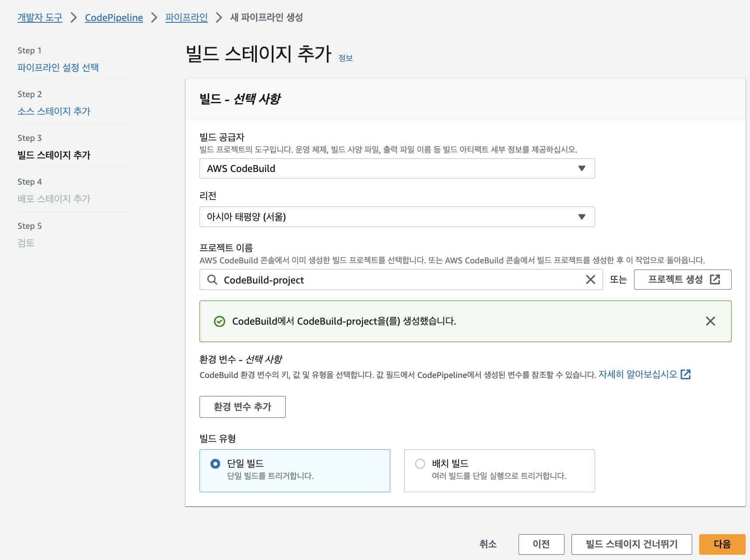Click the external link icon beside 자세히 알아보십시오
The width and height of the screenshot is (750, 560).
pyautogui.click(x=687, y=374)
